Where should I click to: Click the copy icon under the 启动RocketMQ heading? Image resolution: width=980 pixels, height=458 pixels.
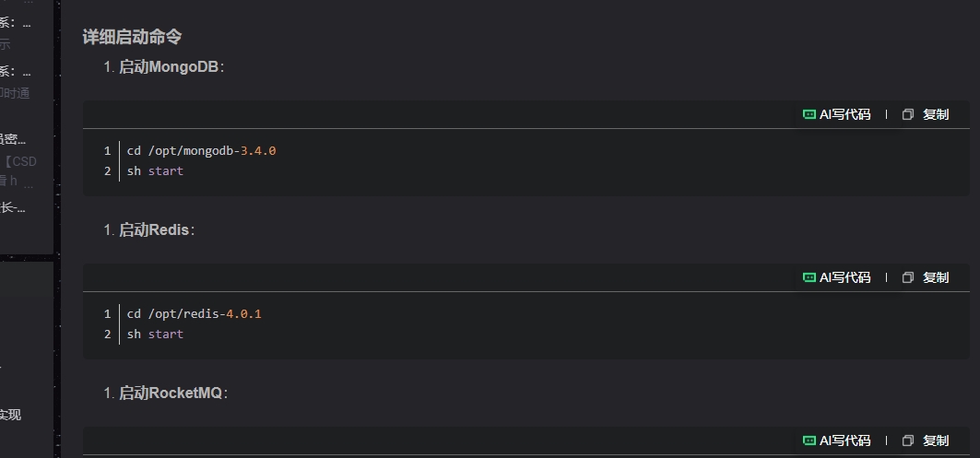(x=908, y=440)
